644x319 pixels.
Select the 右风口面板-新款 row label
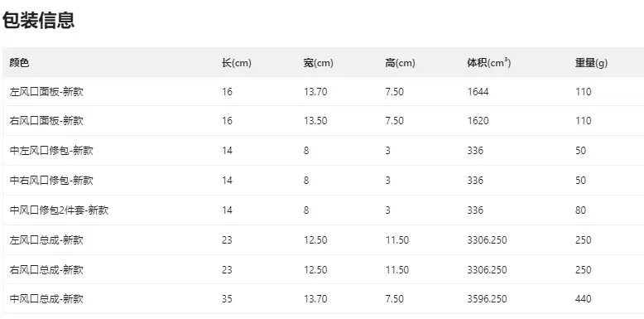point(46,121)
